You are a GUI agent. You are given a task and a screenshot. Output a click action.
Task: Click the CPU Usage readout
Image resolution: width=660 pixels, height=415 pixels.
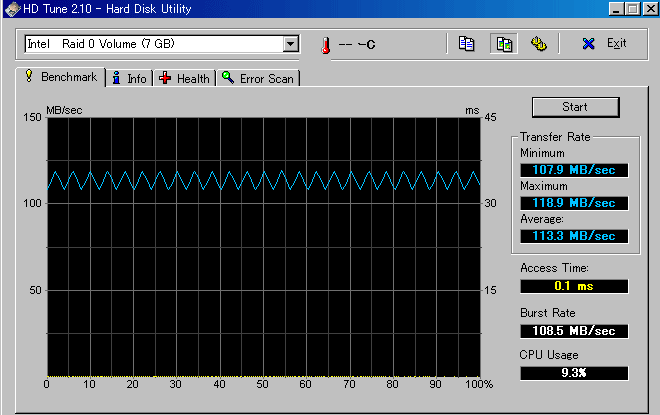tap(574, 373)
